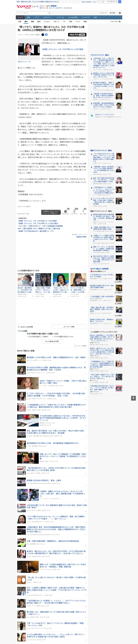Open the オリジナル tab

60,17
